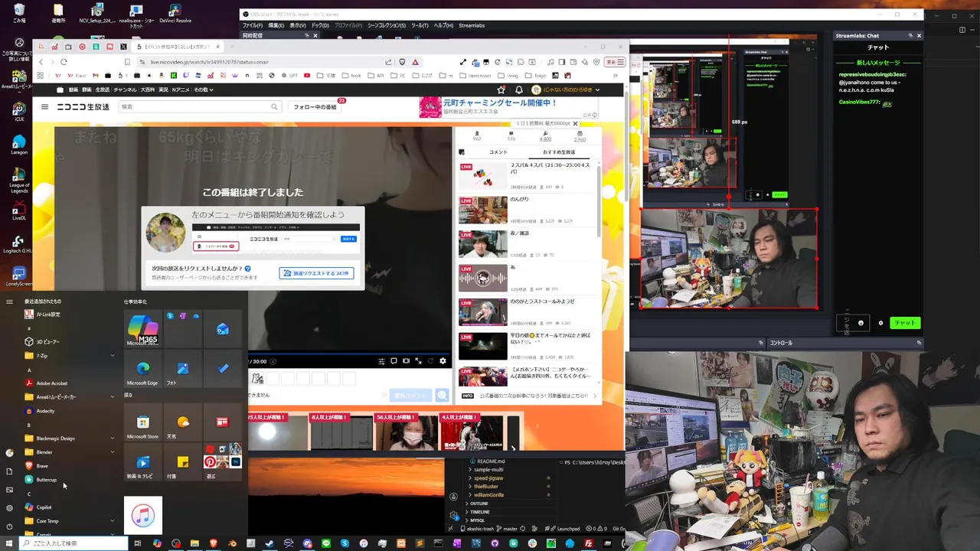Open the OBS 表示(V) menu

297,25
